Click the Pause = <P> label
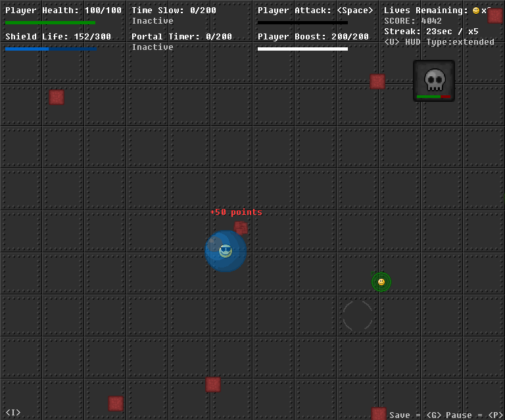 [474, 415]
